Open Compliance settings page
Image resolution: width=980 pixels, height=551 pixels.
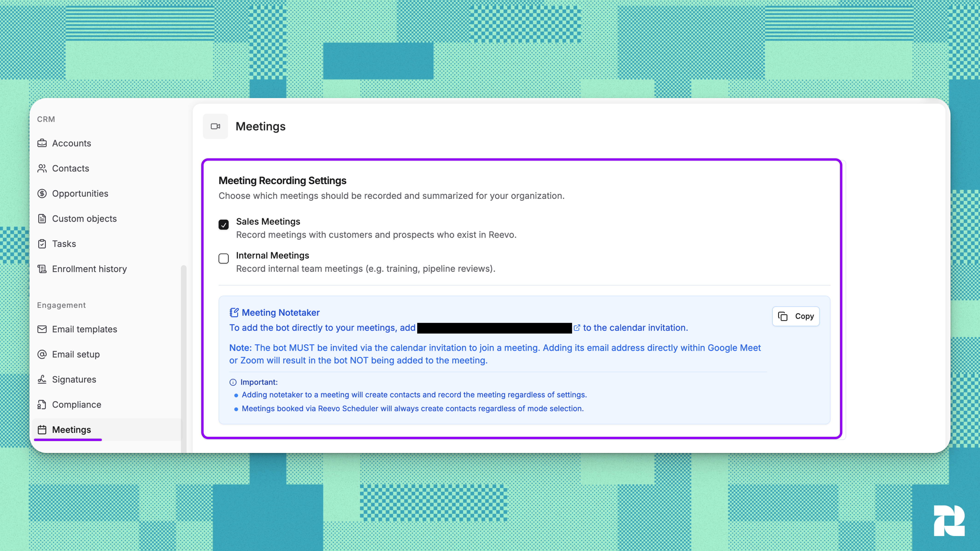click(x=76, y=405)
